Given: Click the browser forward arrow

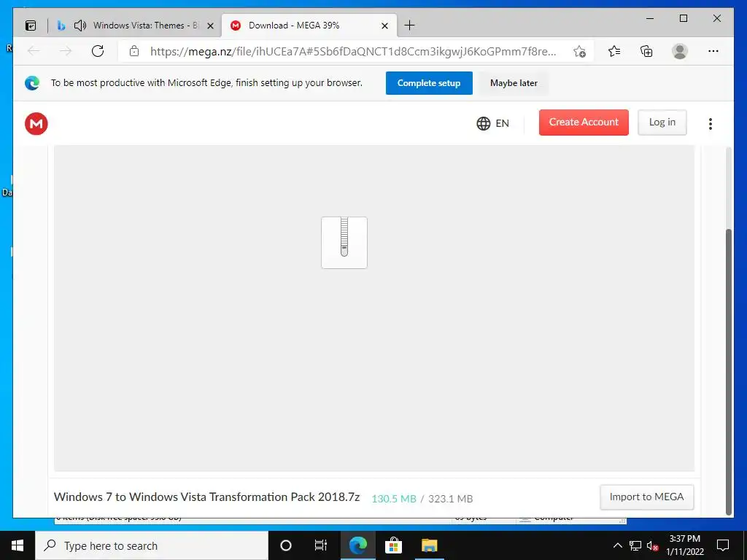Looking at the screenshot, I should [66, 51].
